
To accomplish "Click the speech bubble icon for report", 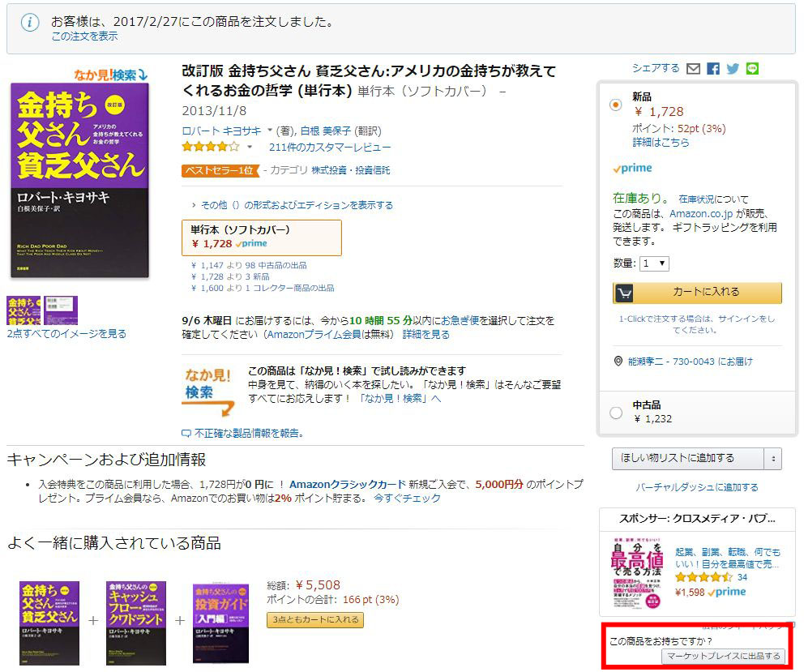I will click(186, 434).
